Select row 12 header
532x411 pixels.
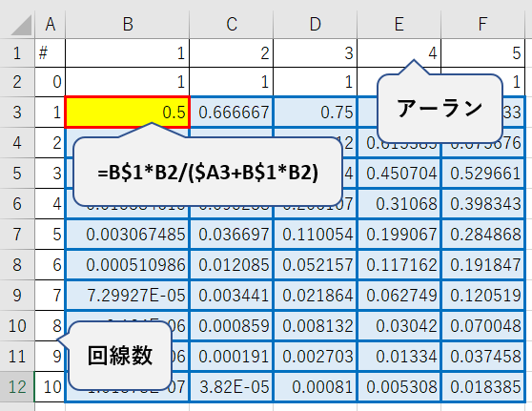click(x=17, y=386)
